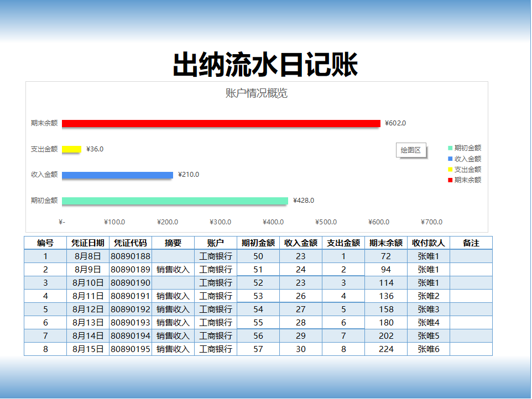This screenshot has width=532, height=399.
Task: Select the ¥36.0 data label
Action: [95, 149]
